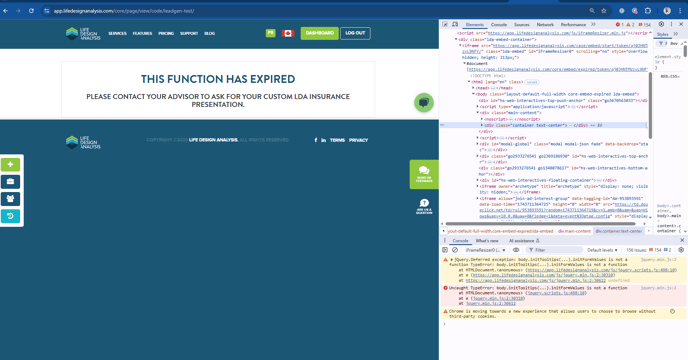Click the green plus sidebar button

(11, 165)
